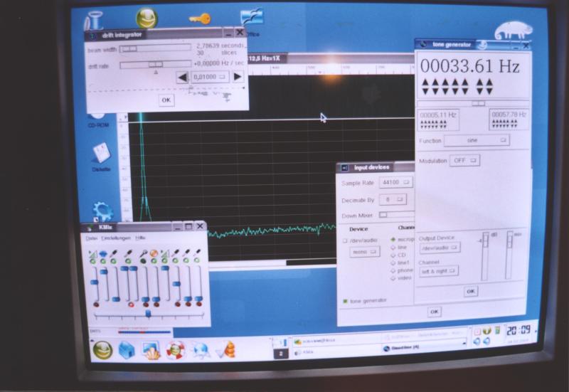Expand the Function sine dropdown
569x392 pixels.
click(x=477, y=141)
